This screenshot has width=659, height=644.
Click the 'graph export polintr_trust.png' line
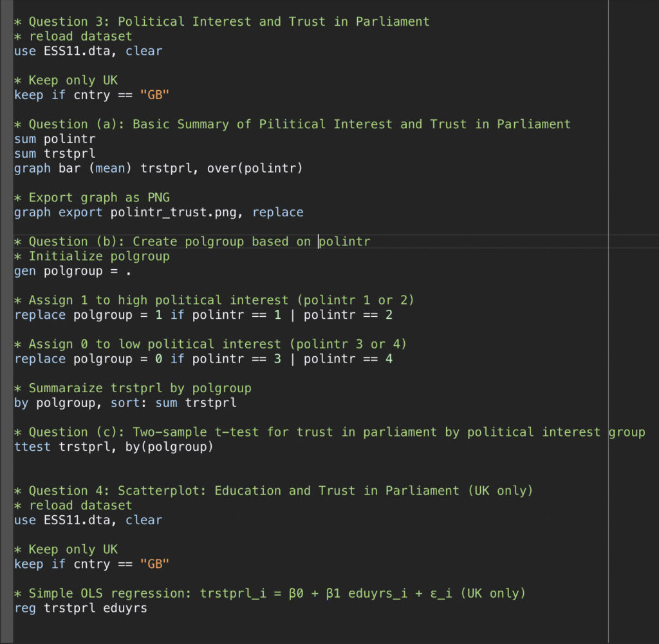click(158, 212)
